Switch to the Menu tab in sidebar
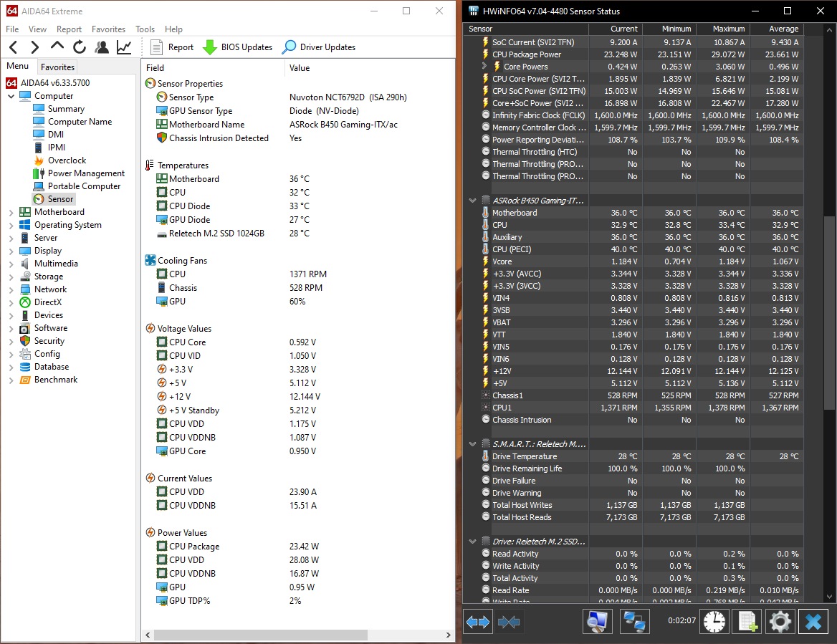 pyautogui.click(x=18, y=66)
